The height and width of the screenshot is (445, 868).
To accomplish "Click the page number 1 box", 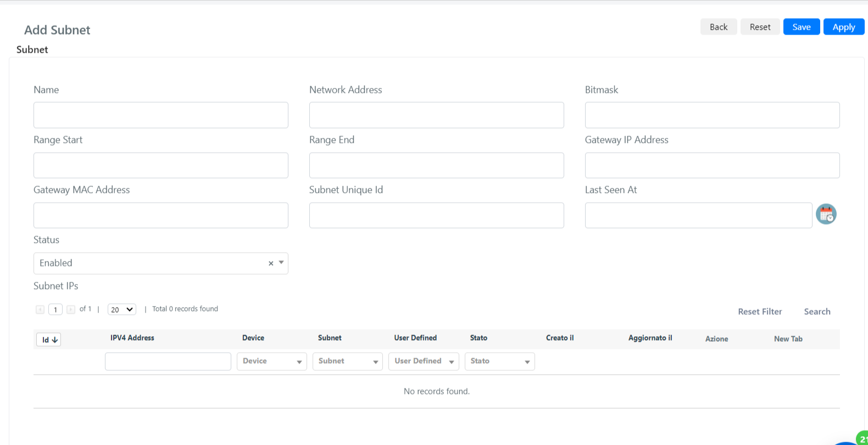I will [x=55, y=309].
